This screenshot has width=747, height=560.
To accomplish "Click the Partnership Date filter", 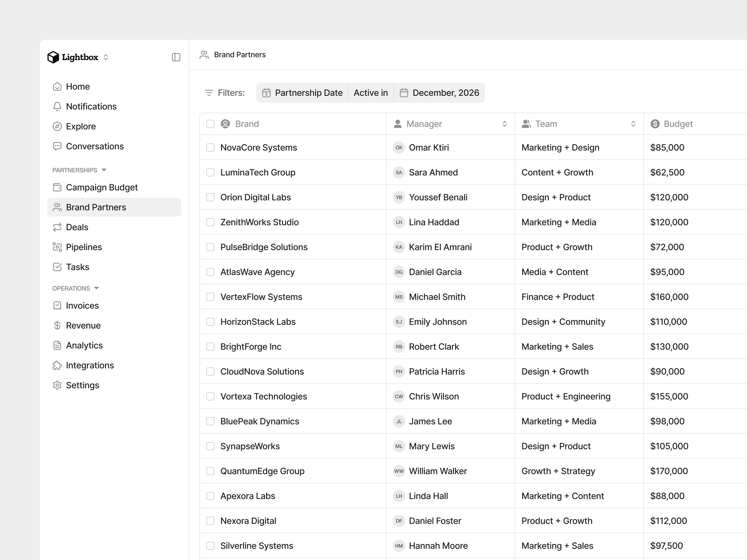I will click(x=302, y=93).
